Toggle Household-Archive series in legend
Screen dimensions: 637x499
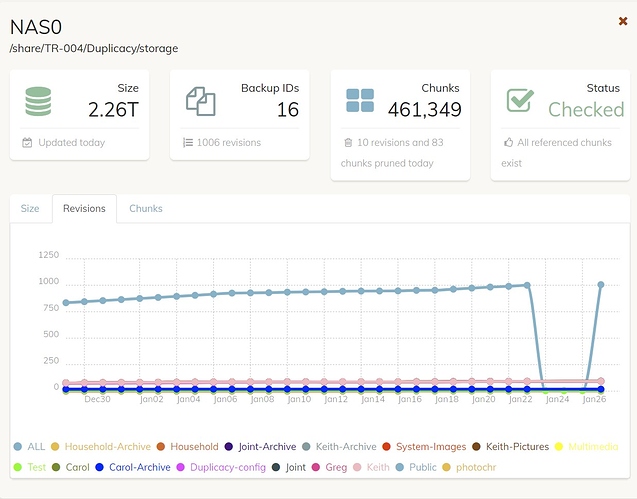(x=101, y=447)
